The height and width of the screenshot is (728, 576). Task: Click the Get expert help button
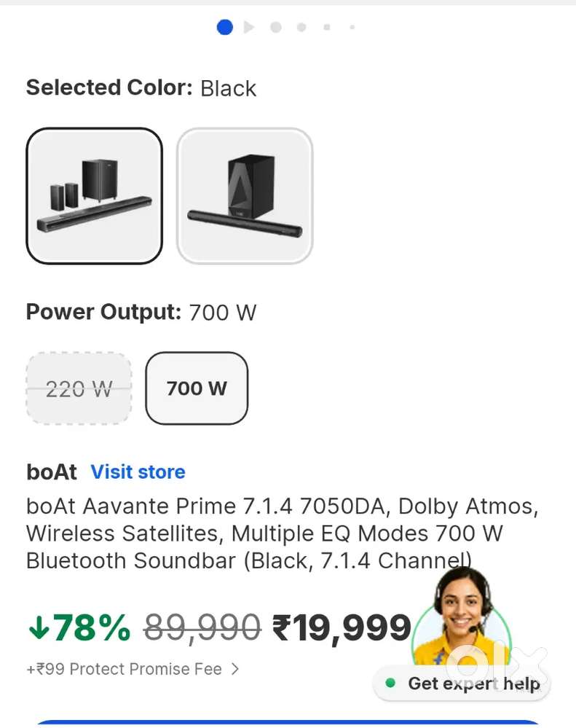[464, 684]
